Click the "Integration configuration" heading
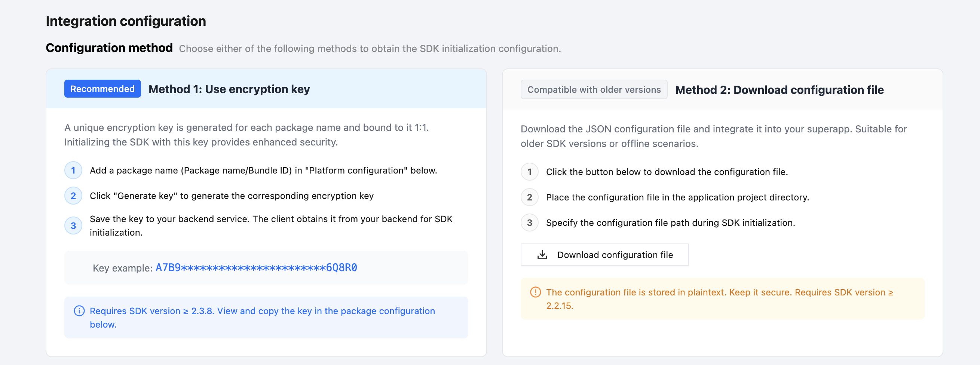Viewport: 980px width, 365px height. click(126, 21)
